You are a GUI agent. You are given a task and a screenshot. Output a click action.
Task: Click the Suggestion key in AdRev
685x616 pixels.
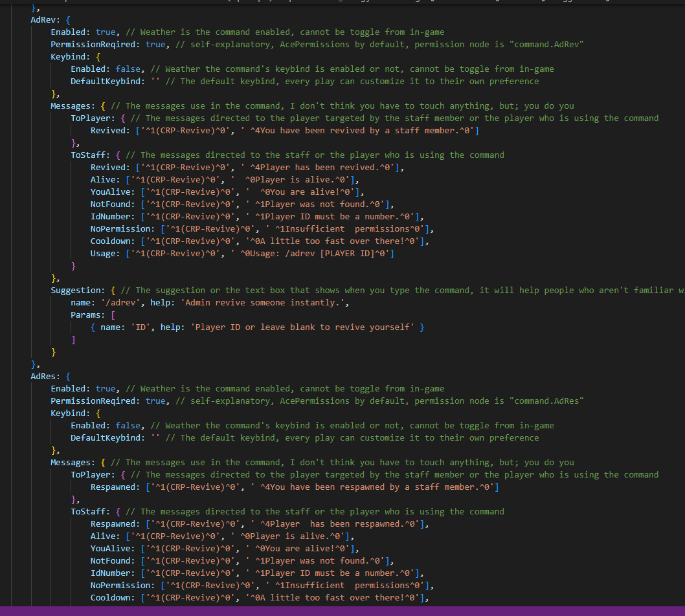click(x=73, y=290)
